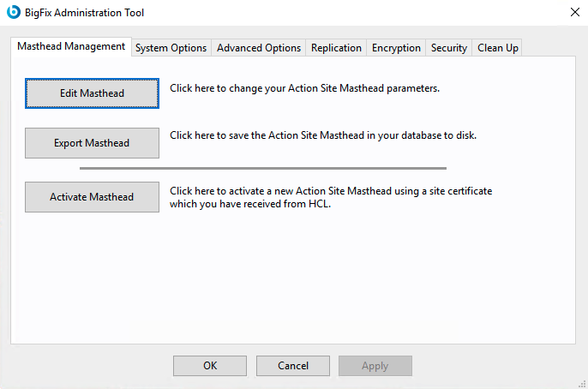Click the Activate Masthead description text
Screen dimensions: 588x389
[x=331, y=197]
